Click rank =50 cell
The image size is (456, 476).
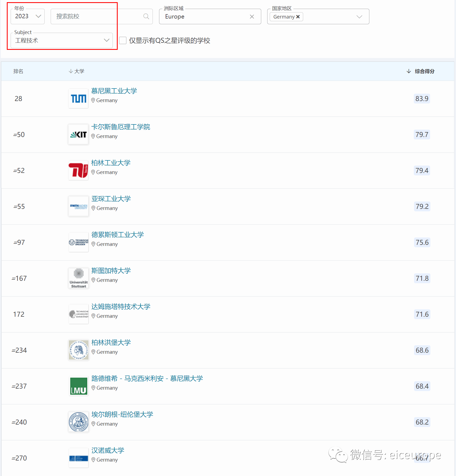coord(19,135)
